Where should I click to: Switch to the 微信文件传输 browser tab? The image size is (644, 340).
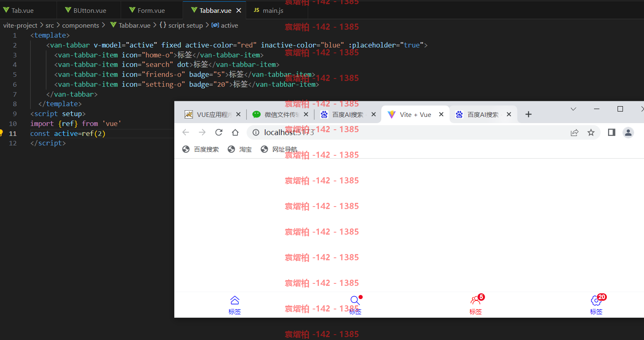pos(281,114)
